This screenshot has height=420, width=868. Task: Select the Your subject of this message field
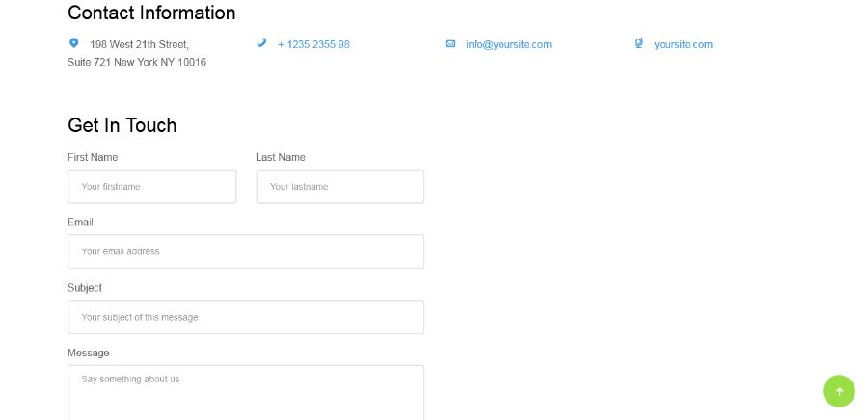point(246,317)
